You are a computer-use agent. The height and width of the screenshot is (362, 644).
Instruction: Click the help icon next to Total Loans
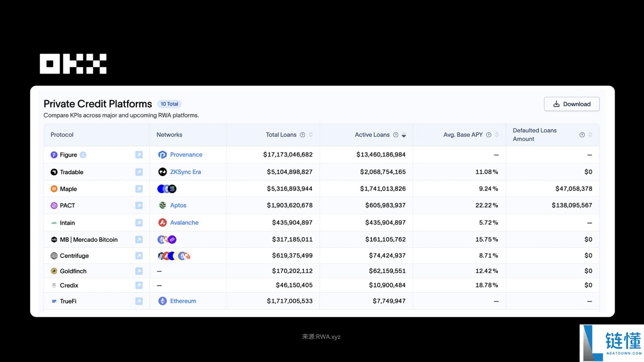(x=303, y=135)
